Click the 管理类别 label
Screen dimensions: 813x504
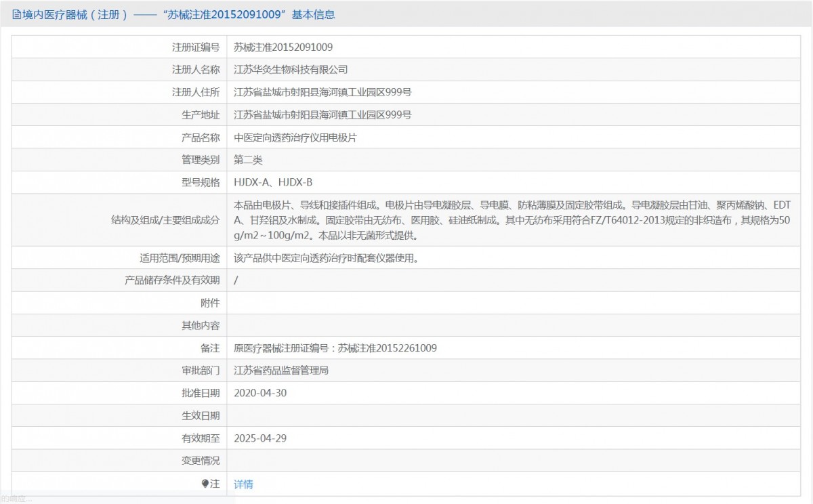pos(201,160)
